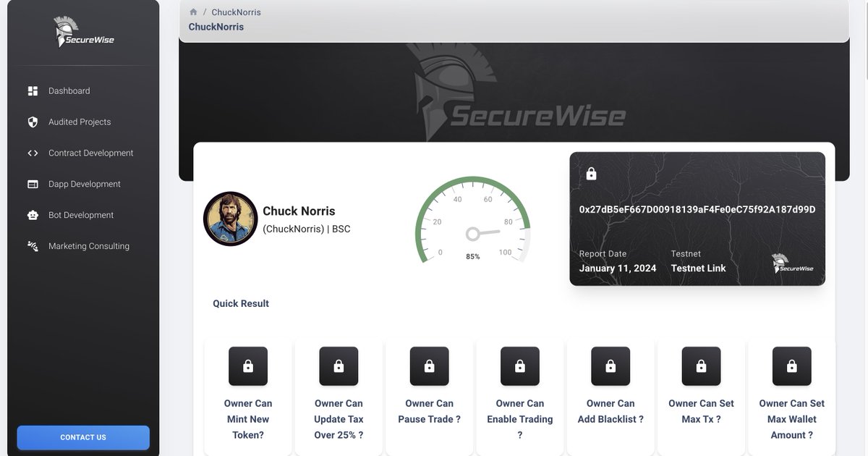This screenshot has height=456, width=868.
Task: Click the contract address 0x27dB5eF667...
Action: [x=697, y=209]
